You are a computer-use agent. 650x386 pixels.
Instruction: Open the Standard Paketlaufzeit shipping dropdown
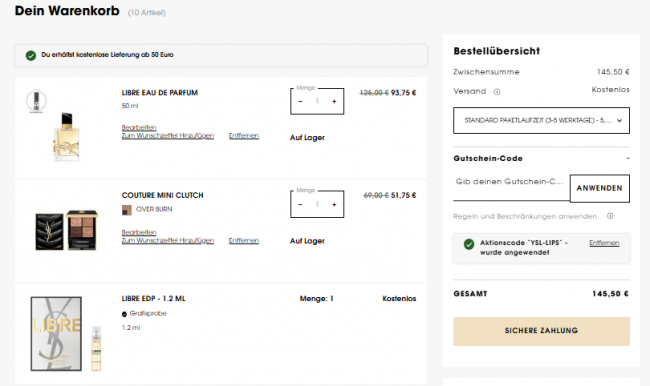tap(541, 121)
